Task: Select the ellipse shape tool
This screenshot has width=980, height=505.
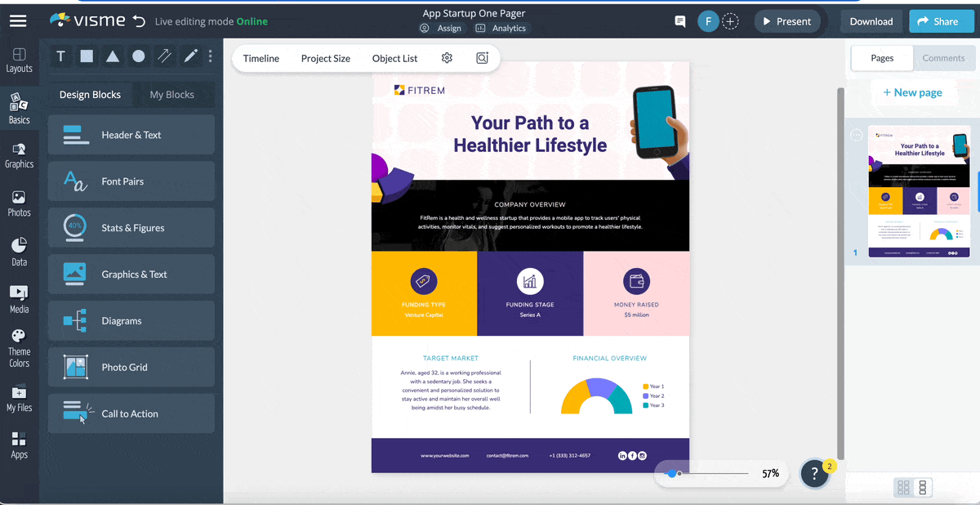Action: 139,56
